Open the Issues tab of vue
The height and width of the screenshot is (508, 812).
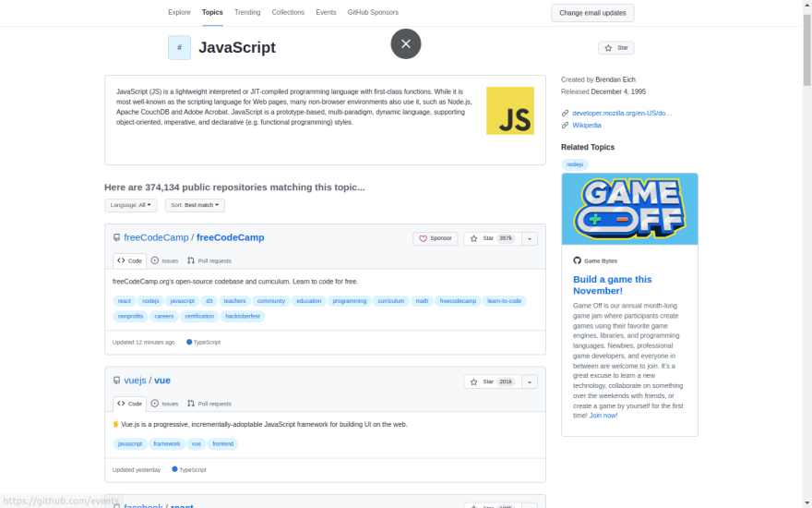[164, 404]
